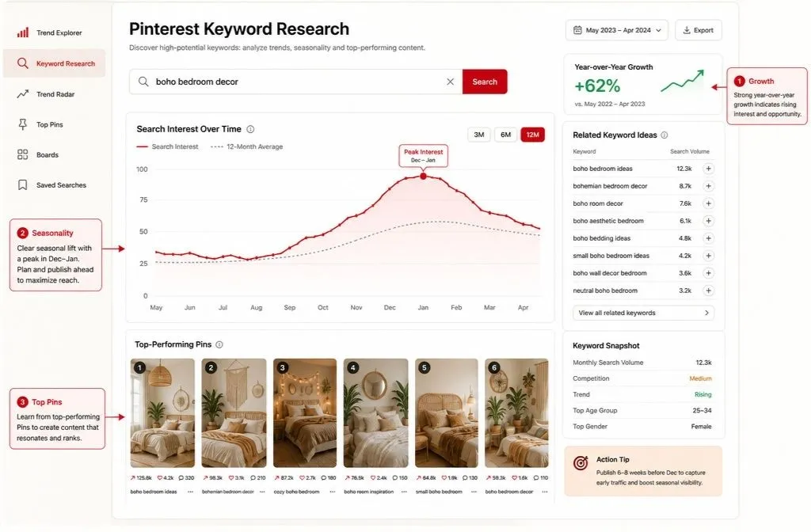The height and width of the screenshot is (532, 811).
Task: Open top-performing pin number 4 thumbnail
Action: click(x=375, y=413)
